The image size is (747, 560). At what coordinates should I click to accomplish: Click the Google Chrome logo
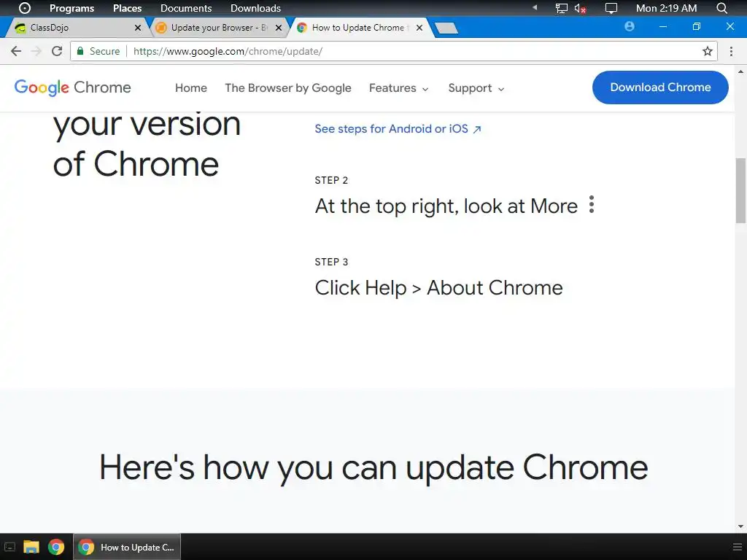pos(72,87)
